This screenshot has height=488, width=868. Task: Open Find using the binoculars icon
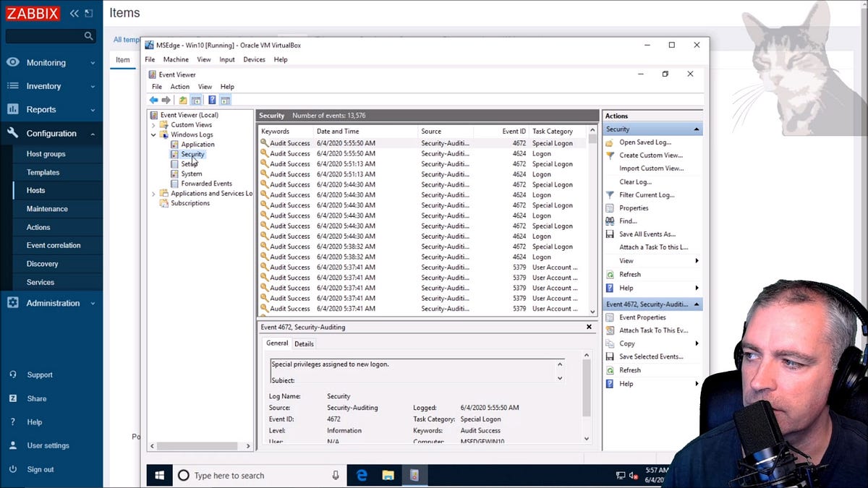coord(610,221)
